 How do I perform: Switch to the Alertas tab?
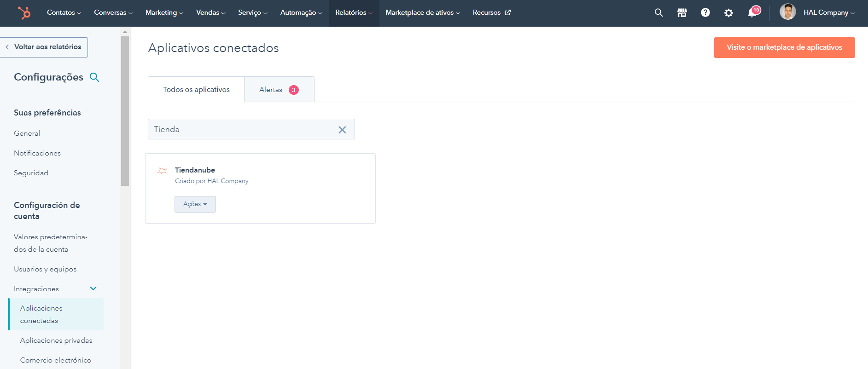pyautogui.click(x=279, y=90)
